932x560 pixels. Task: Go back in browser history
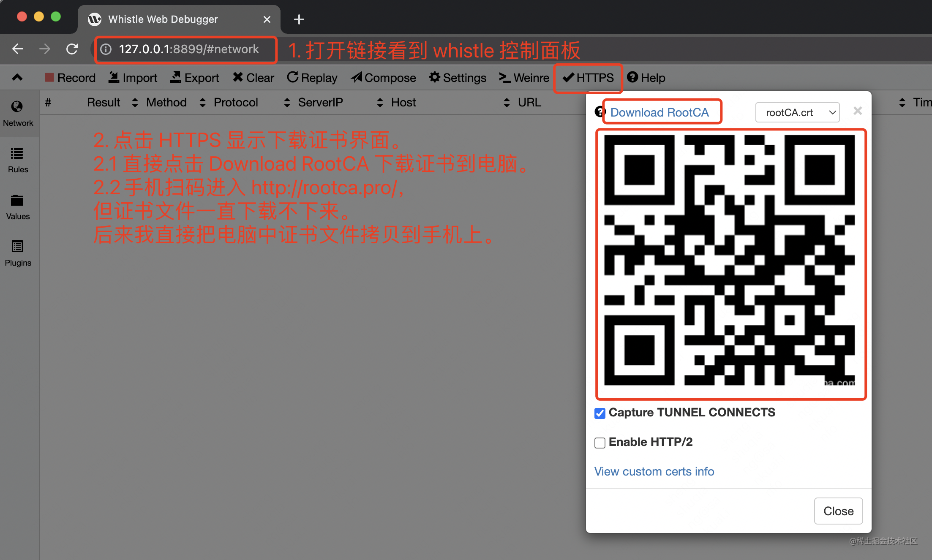18,49
